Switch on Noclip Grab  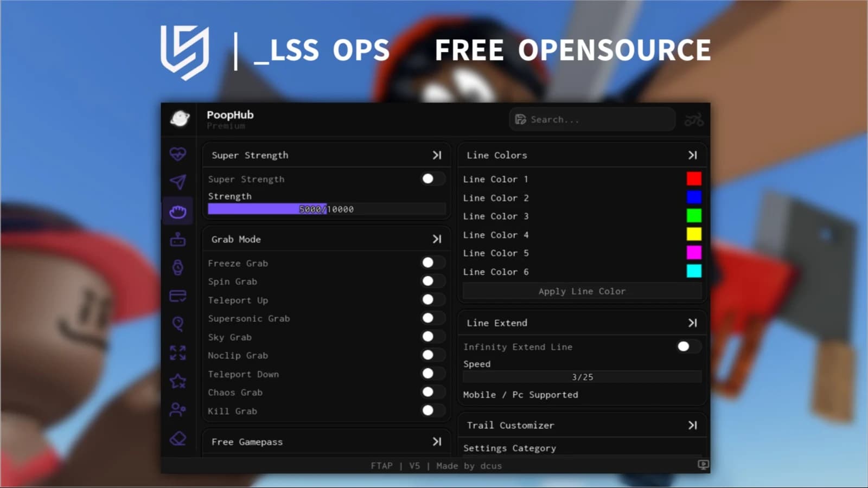[x=433, y=355]
